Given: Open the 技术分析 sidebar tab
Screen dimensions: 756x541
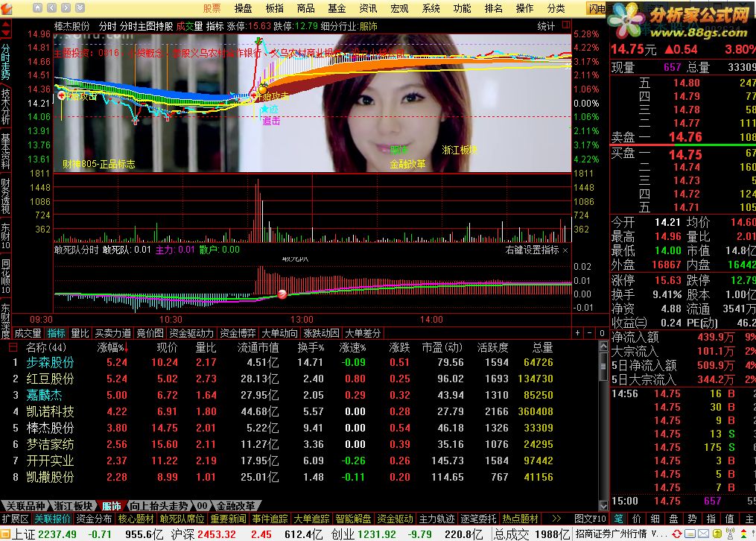Looking at the screenshot, I should (5, 107).
